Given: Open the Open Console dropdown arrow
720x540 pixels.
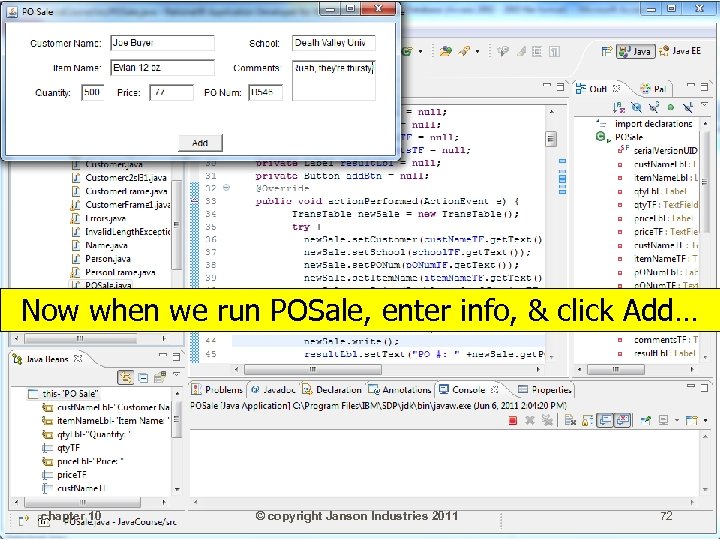Looking at the screenshot, I should tap(706, 420).
